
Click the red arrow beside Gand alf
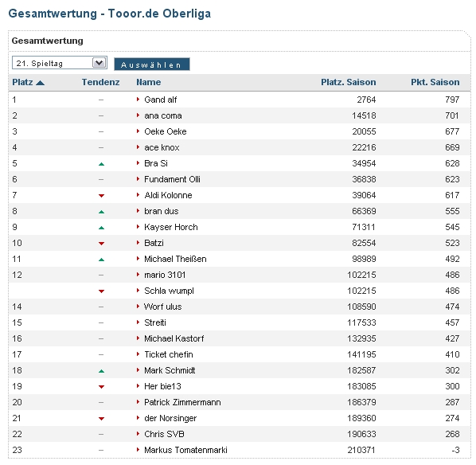click(x=138, y=100)
